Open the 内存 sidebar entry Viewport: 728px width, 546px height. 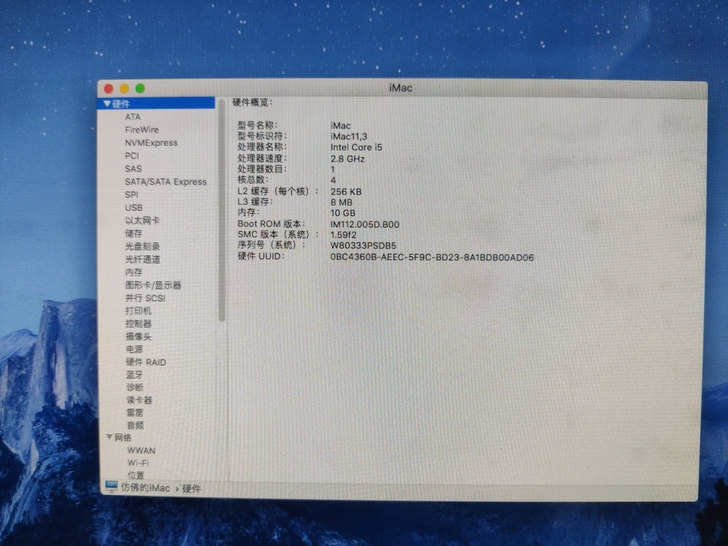click(x=134, y=272)
